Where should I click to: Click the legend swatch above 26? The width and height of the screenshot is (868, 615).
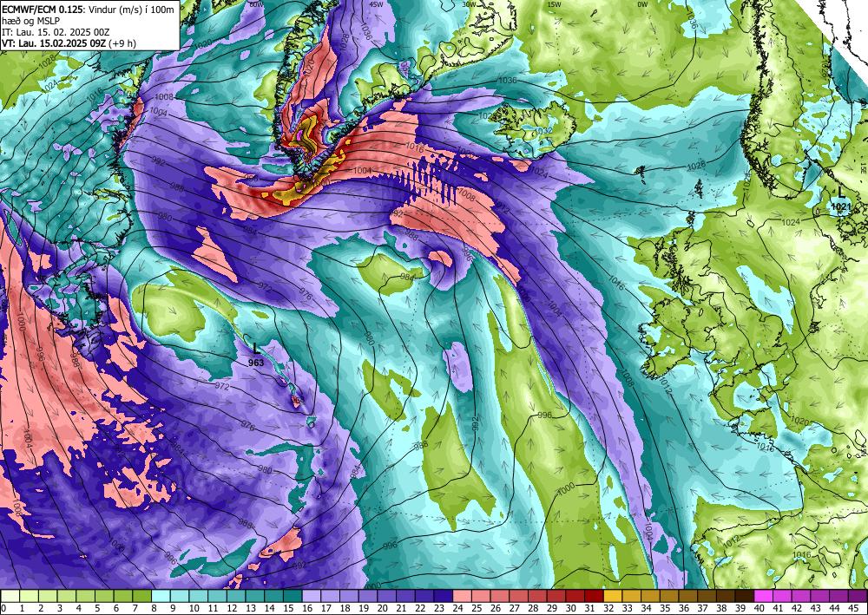coord(500,596)
